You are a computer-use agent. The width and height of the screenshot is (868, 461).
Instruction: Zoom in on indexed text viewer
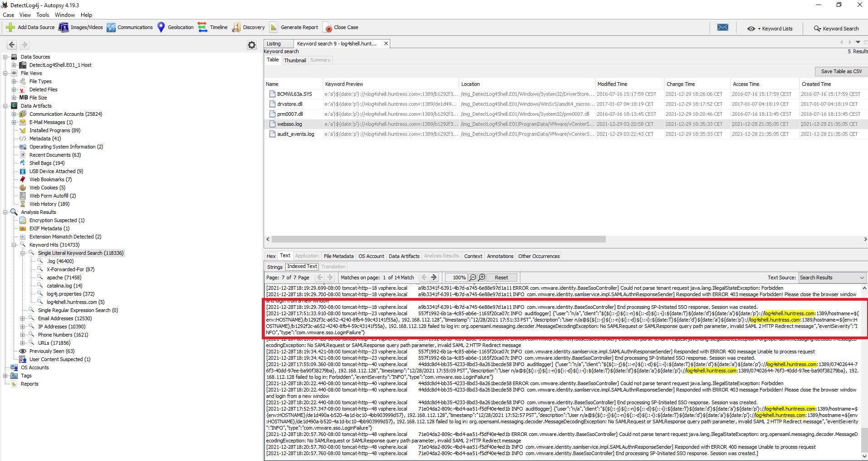click(x=482, y=278)
